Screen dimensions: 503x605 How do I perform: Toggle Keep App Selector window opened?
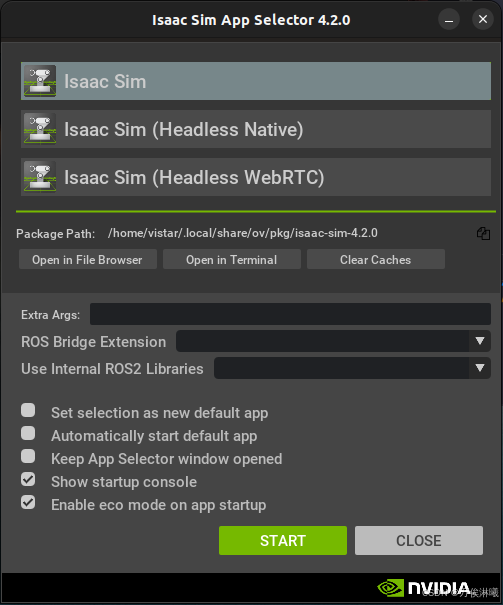coord(28,456)
